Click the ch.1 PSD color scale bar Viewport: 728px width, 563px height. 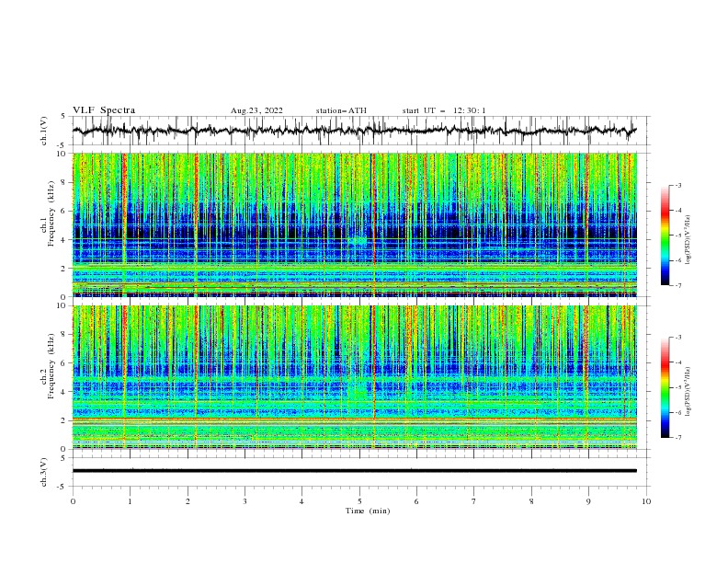[665, 236]
